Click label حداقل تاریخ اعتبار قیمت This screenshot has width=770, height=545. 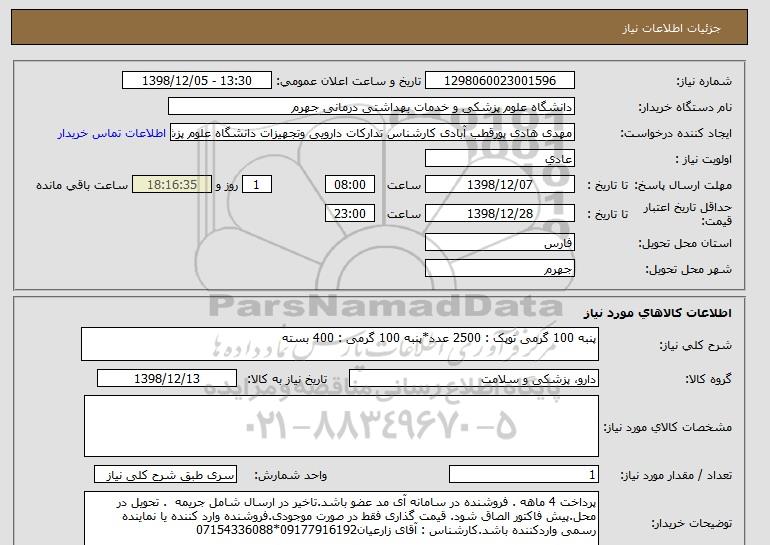click(x=688, y=214)
